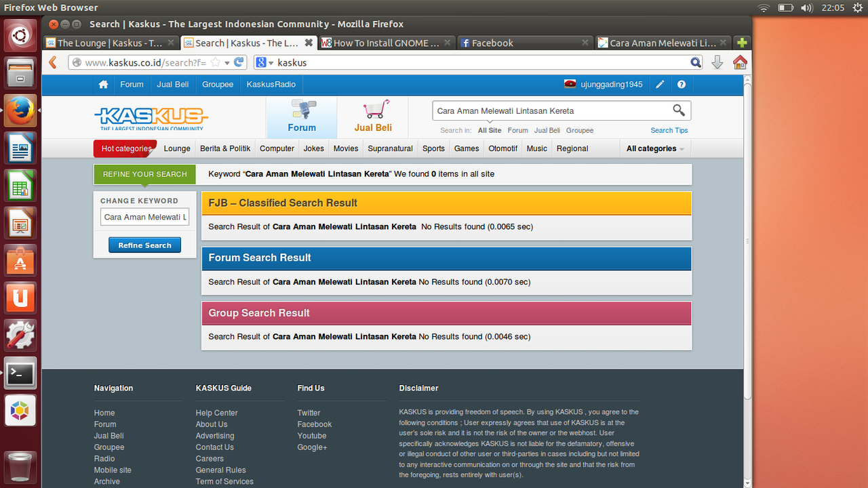The image size is (868, 488).
Task: Open Groupee in top navbar
Action: [x=218, y=85]
